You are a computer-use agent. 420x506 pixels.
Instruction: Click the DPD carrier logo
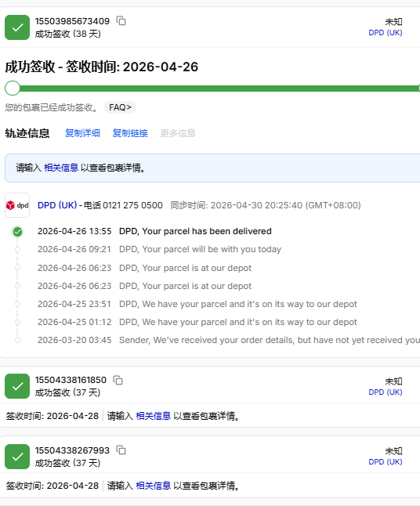17,205
